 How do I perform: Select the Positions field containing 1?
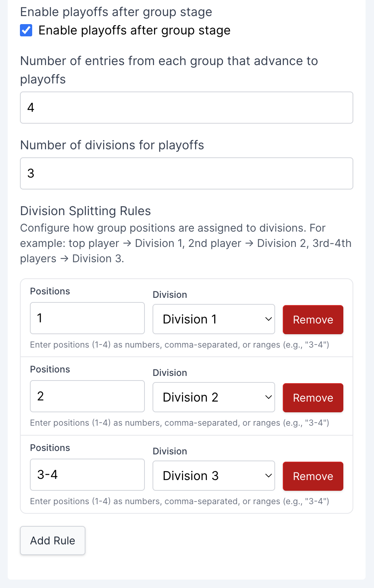click(87, 318)
